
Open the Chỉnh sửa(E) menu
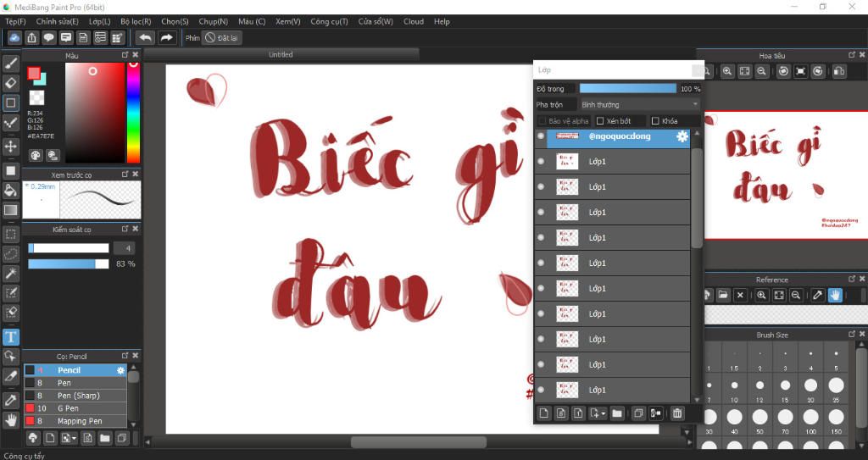(x=57, y=21)
